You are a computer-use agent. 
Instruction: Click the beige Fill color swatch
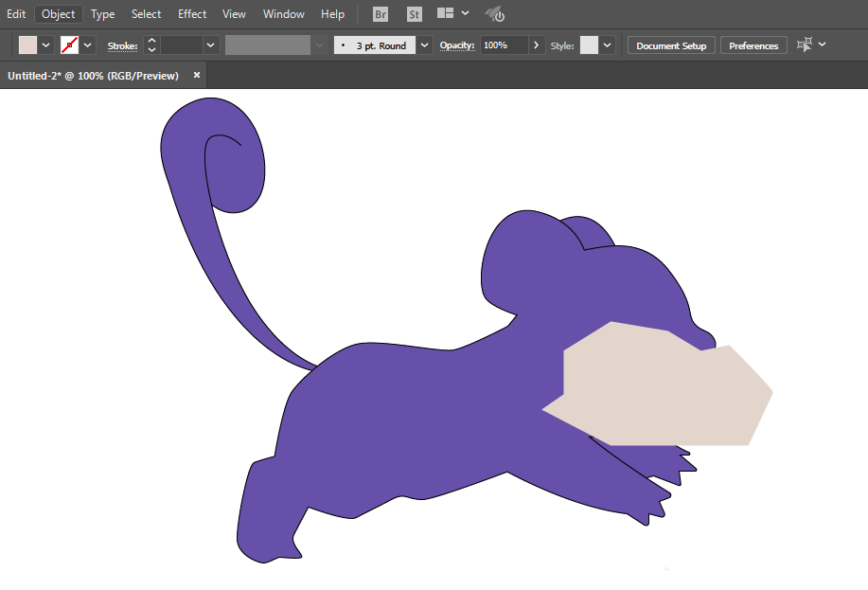pyautogui.click(x=27, y=45)
